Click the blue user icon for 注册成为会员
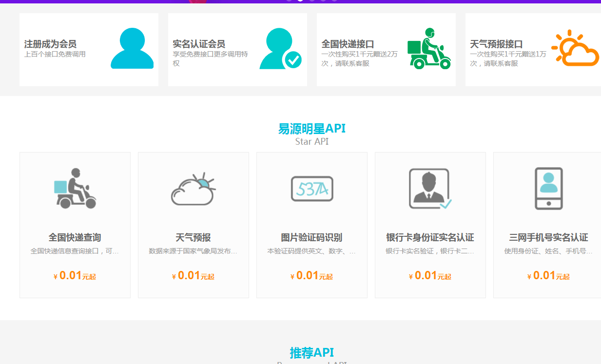Viewport: 601px width, 364px height. point(132,48)
